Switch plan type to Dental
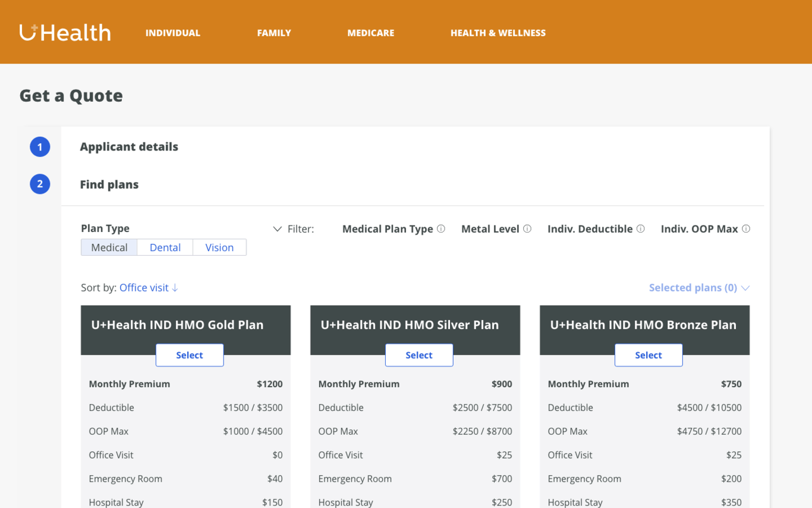This screenshot has width=812, height=508. (x=165, y=247)
